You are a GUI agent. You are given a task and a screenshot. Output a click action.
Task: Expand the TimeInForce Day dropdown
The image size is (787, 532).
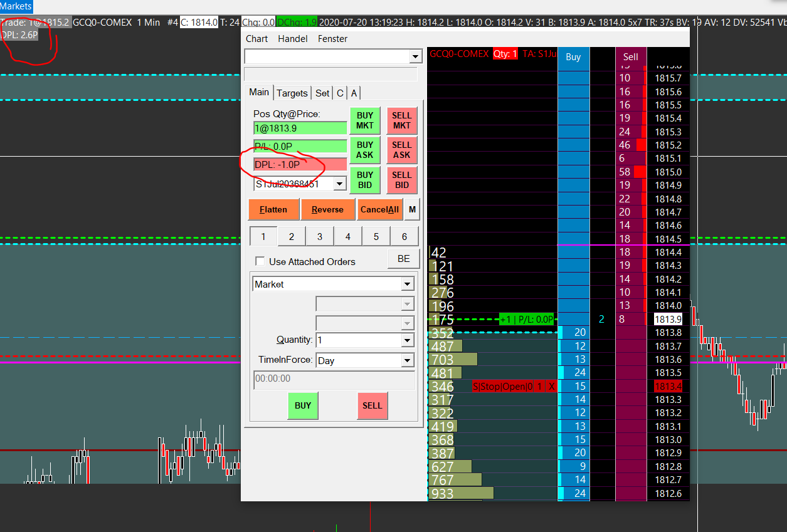[408, 361]
